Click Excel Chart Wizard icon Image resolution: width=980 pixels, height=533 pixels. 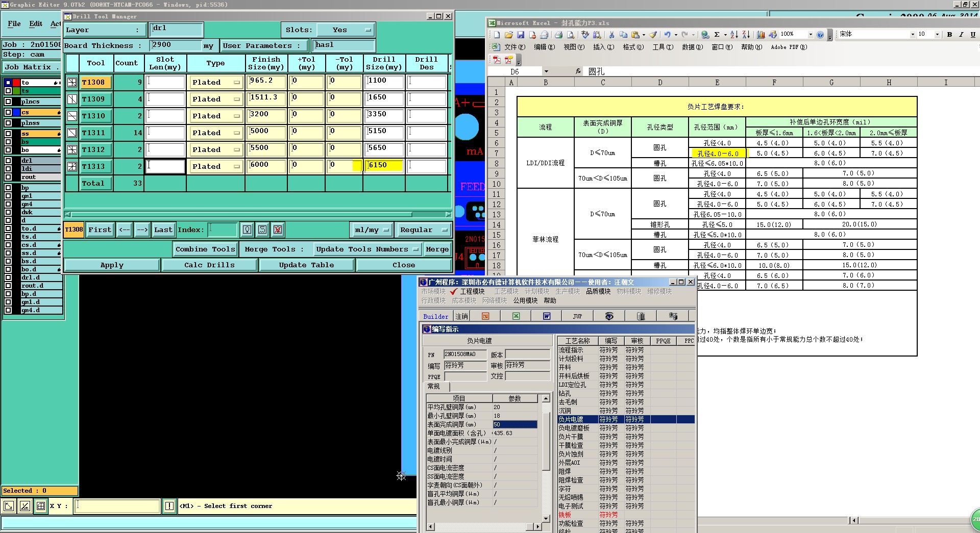[x=761, y=35]
